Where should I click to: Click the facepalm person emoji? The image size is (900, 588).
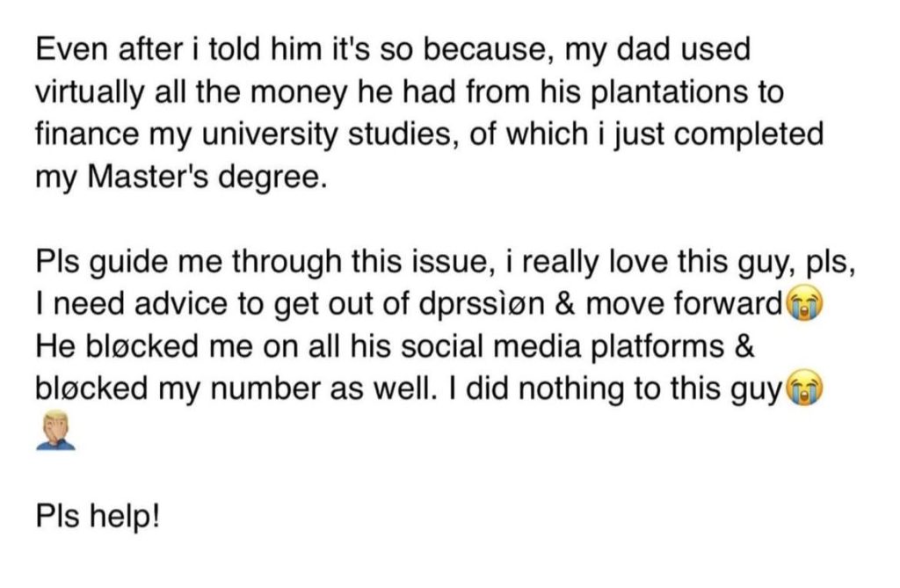tap(55, 431)
